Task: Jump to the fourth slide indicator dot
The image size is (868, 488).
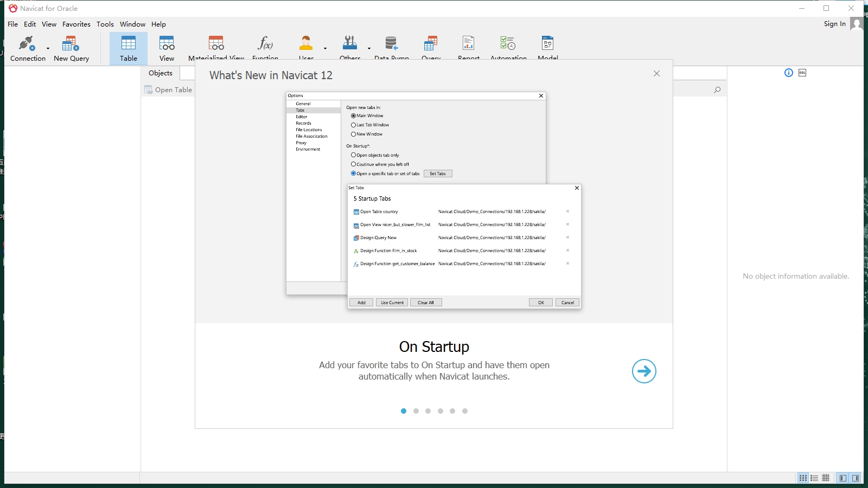Action: [x=441, y=411]
